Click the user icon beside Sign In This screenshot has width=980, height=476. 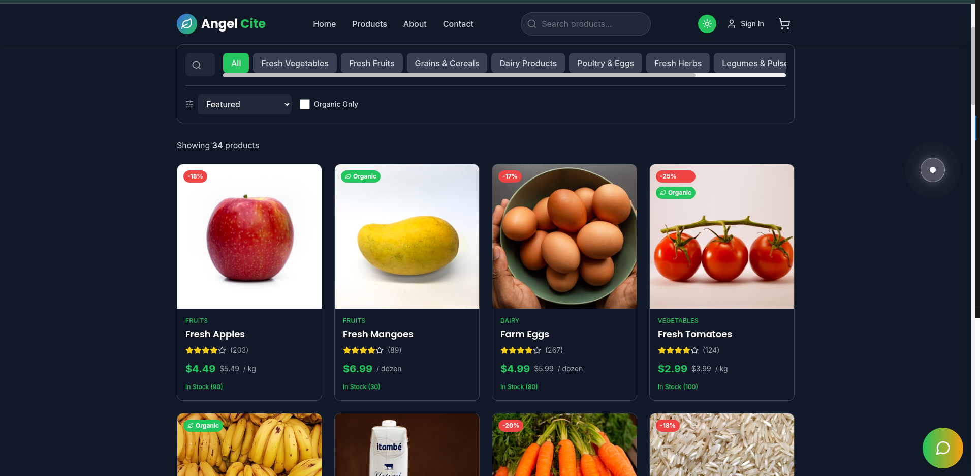[732, 24]
